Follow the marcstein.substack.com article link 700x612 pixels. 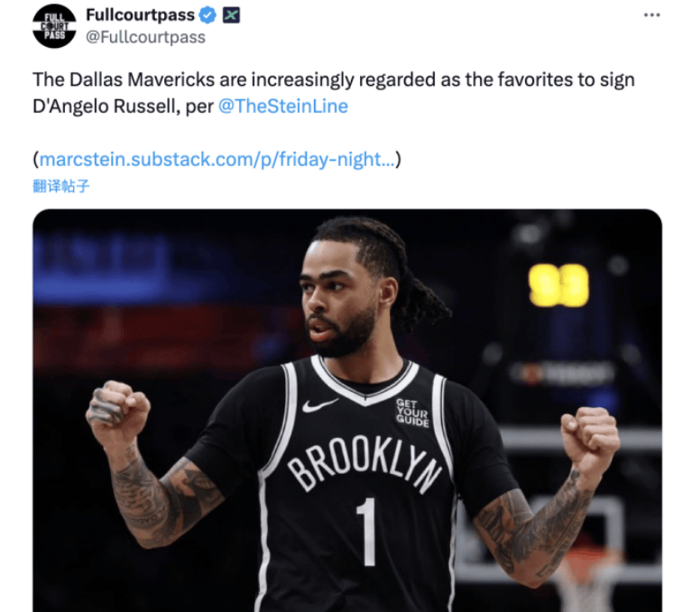click(x=217, y=160)
